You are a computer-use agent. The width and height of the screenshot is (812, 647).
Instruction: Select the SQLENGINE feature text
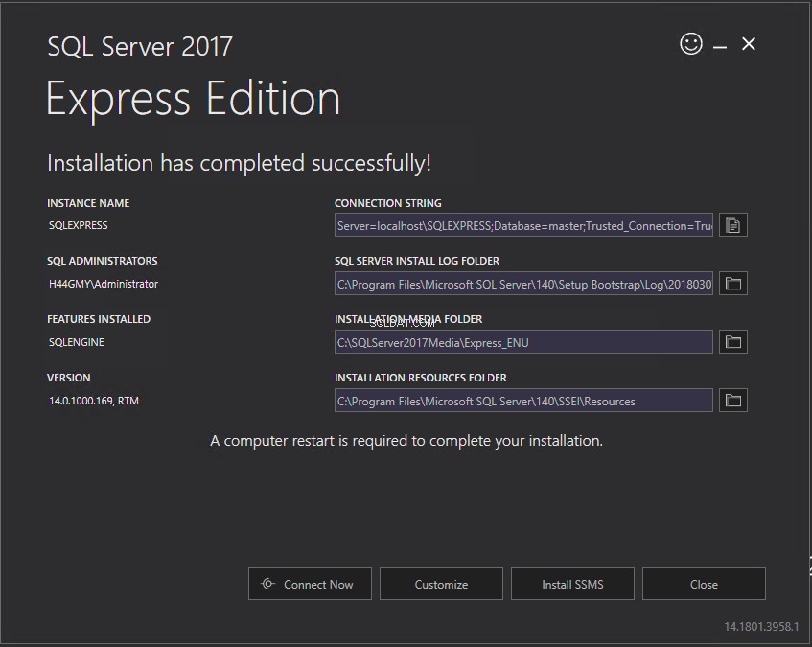[76, 342]
